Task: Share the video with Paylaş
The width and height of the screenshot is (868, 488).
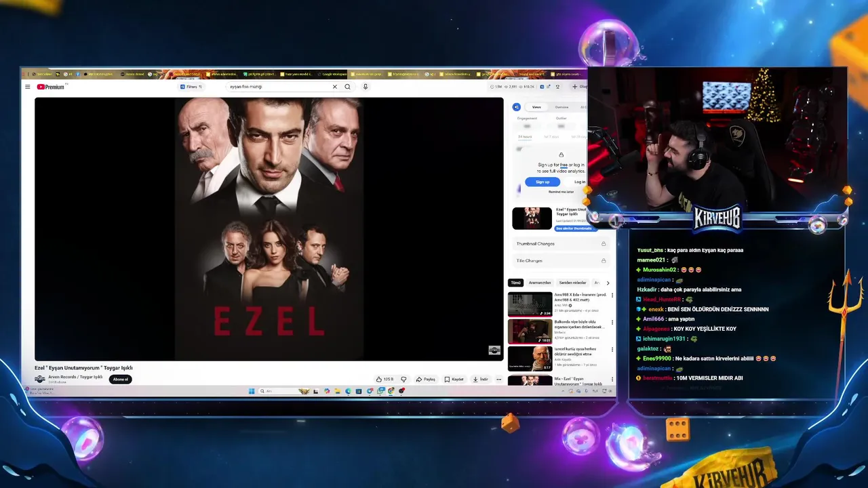Action: (426, 380)
